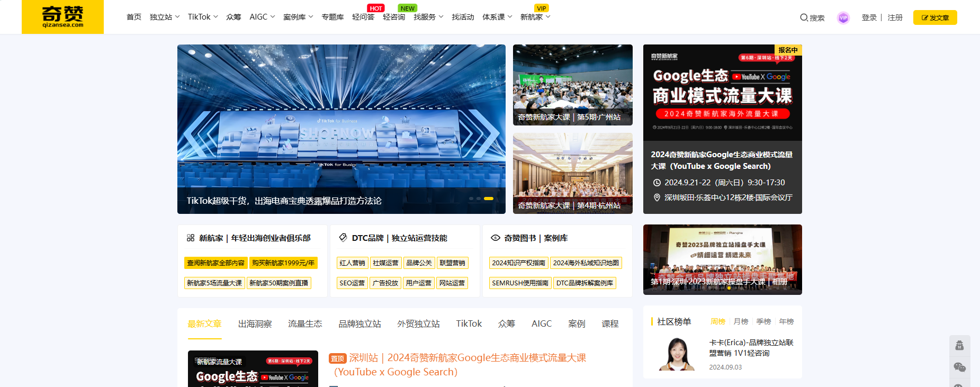The height and width of the screenshot is (387, 980).
Task: Open the 红人营销 tag
Action: (x=352, y=263)
